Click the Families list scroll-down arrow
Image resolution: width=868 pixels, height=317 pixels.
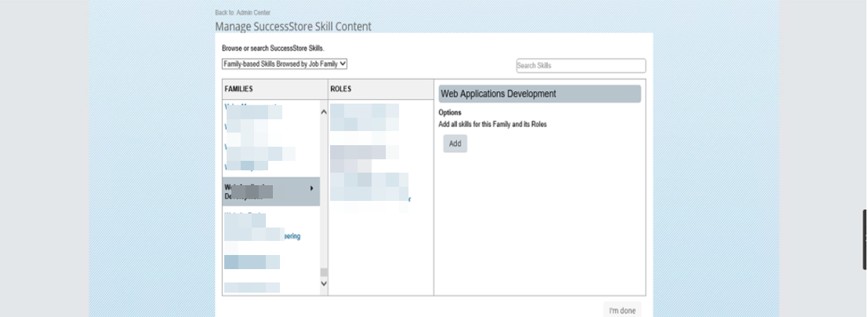tap(324, 283)
